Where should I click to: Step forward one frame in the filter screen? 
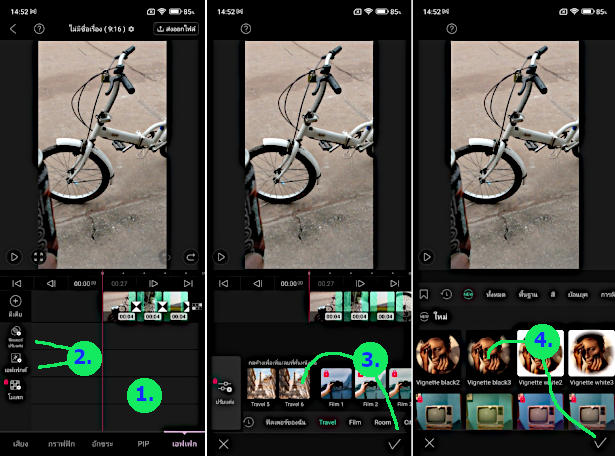pyautogui.click(x=360, y=283)
